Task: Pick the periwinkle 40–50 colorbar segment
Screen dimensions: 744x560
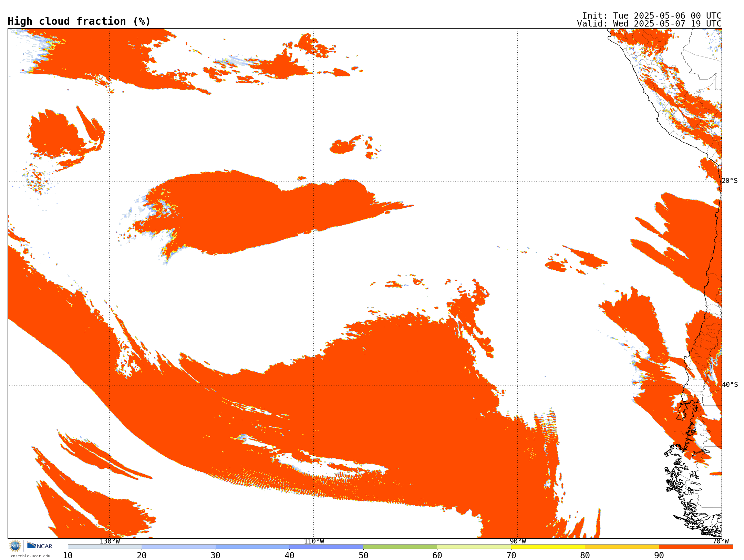Action: tap(326, 547)
